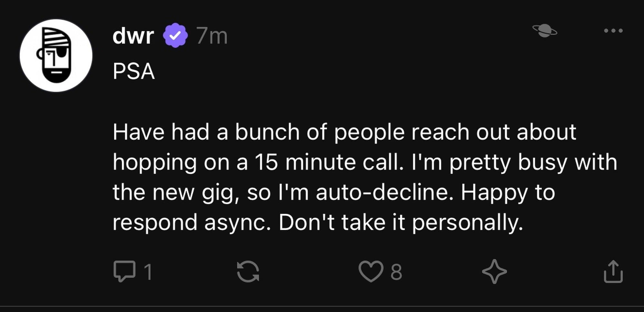Click the purple verified badge next to dwr

[x=175, y=35]
